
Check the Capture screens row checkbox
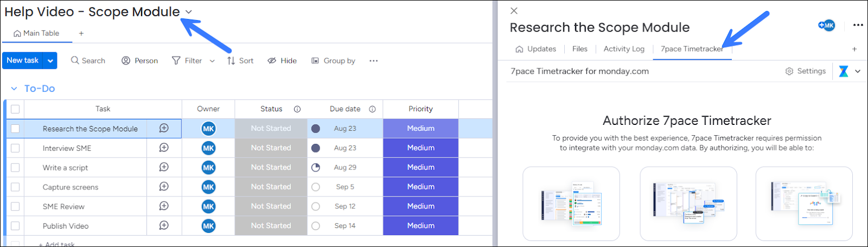[15, 187]
